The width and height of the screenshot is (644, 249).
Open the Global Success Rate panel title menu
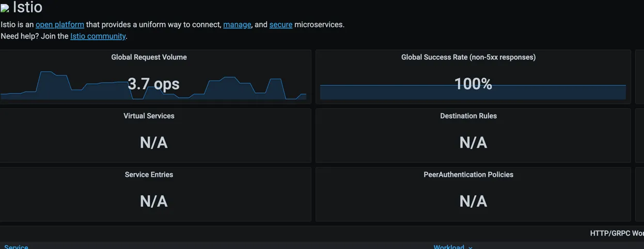point(468,57)
